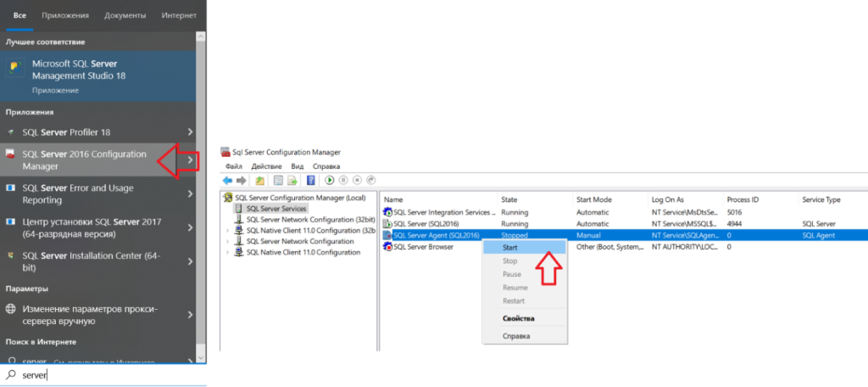Open Microsoft SQL Server Management Studio 18 result

[x=97, y=76]
